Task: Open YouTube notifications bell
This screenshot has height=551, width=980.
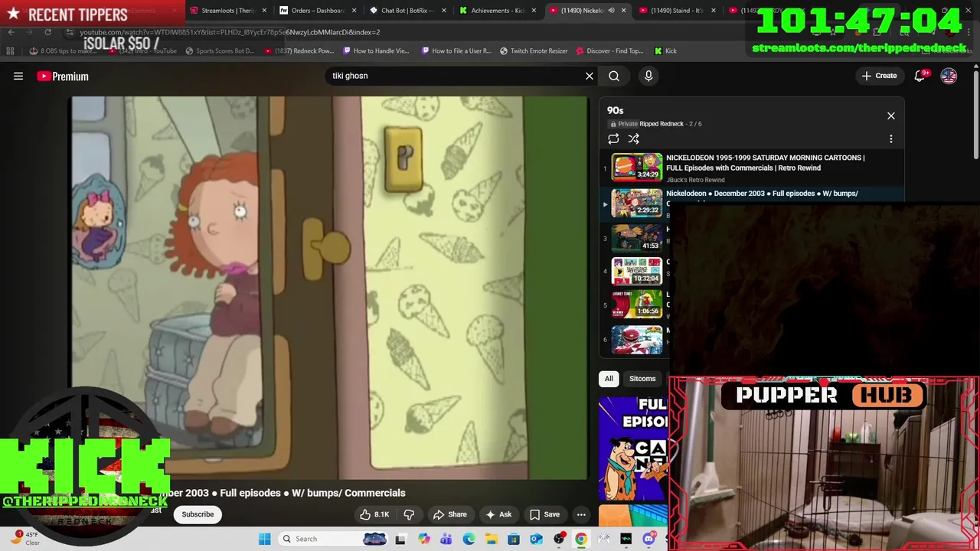Action: [920, 76]
